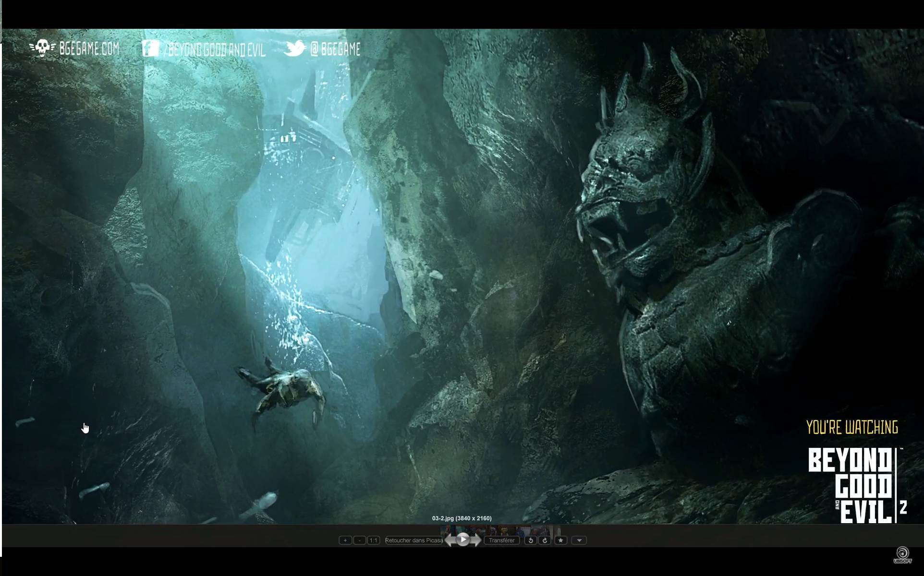The width and height of the screenshot is (924, 576).
Task: Click the BGEGAME.COM skull logo
Action: tap(42, 48)
